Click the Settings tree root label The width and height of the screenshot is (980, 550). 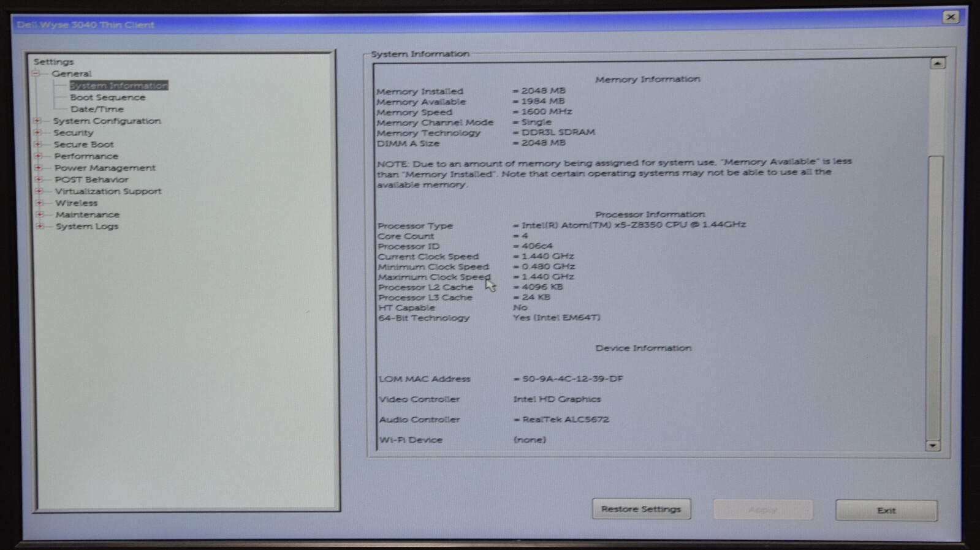click(53, 62)
